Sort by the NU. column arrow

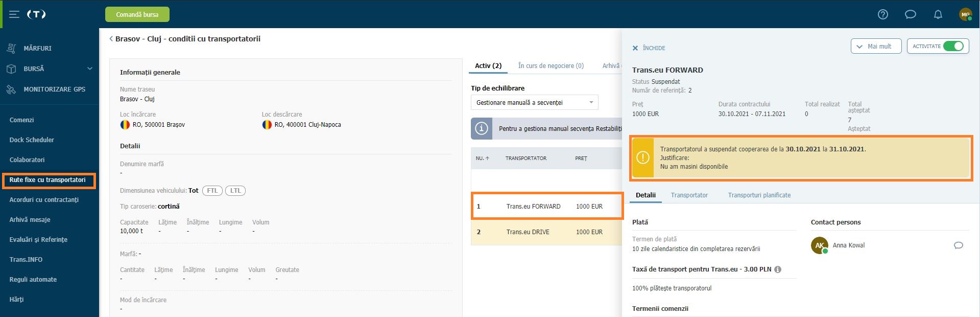click(487, 158)
